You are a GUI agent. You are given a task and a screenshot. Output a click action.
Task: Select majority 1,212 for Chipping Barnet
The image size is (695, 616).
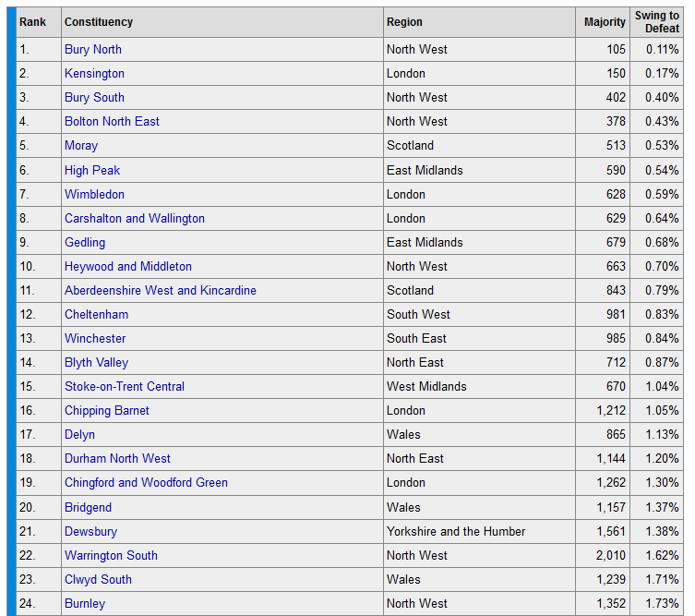[611, 410]
